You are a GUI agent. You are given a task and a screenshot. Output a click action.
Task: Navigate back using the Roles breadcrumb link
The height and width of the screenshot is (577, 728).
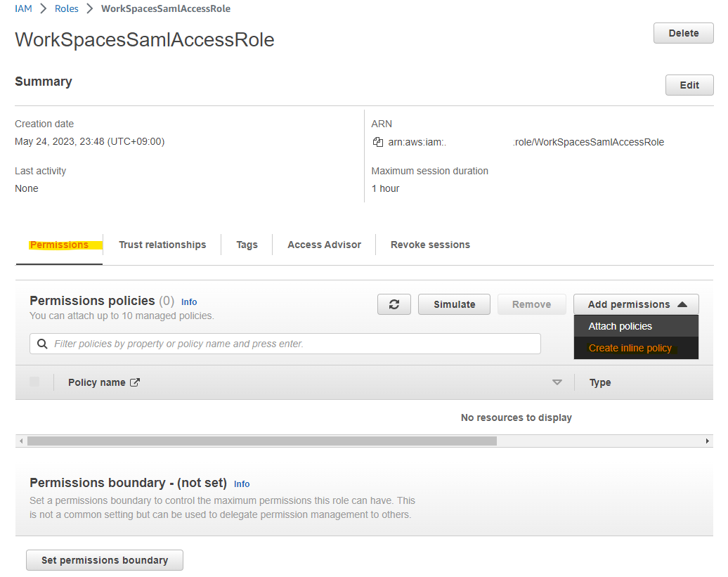tap(66, 8)
